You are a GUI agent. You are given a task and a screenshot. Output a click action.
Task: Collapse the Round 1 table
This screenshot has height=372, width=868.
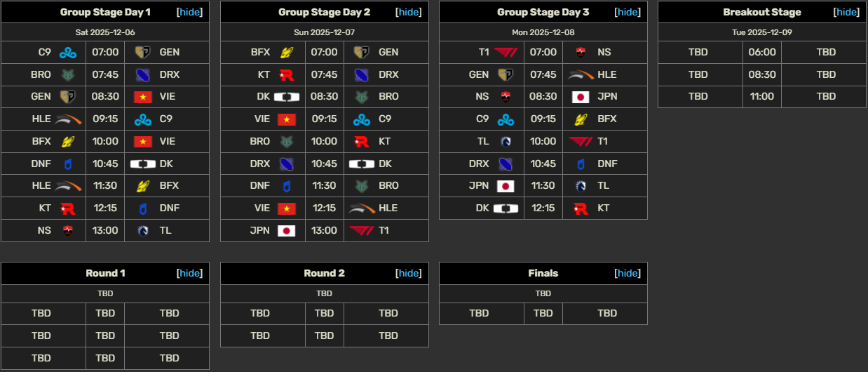tap(190, 273)
